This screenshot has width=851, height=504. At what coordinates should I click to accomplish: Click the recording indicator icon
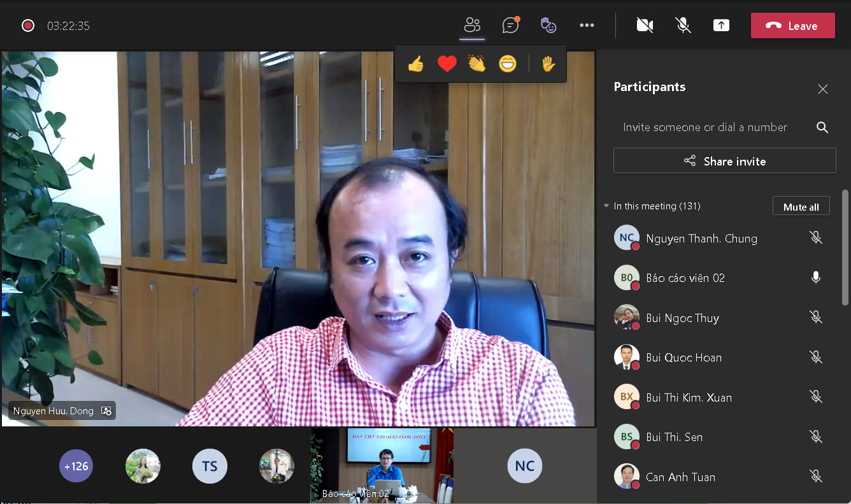click(x=27, y=25)
